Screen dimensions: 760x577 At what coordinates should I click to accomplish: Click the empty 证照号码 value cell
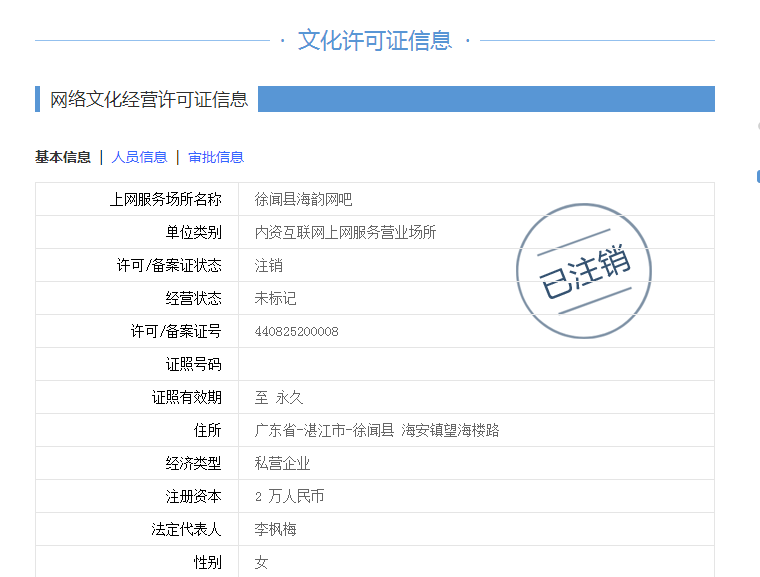pyautogui.click(x=476, y=365)
